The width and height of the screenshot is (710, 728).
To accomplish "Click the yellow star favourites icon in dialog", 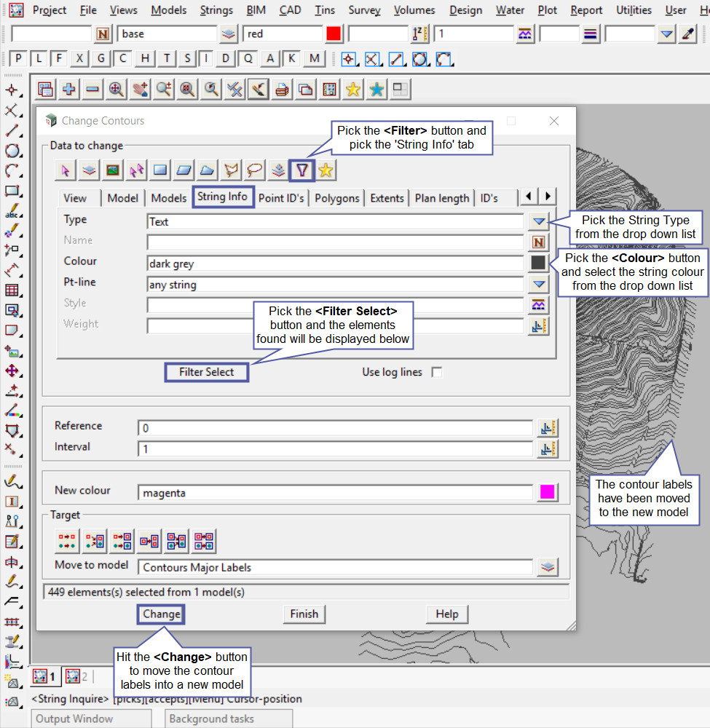I will [x=326, y=170].
